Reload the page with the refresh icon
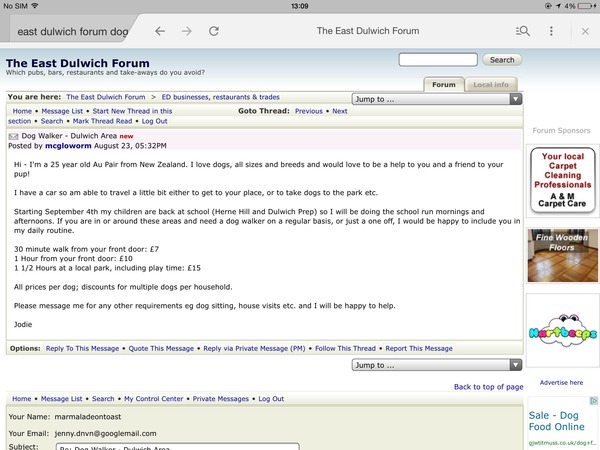 (x=214, y=31)
